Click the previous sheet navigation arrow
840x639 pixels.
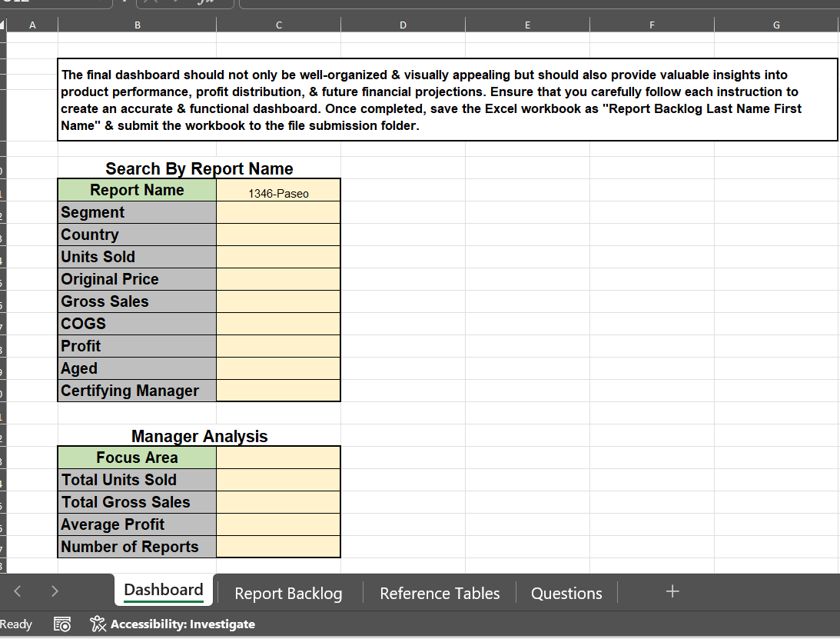pyautogui.click(x=17, y=591)
